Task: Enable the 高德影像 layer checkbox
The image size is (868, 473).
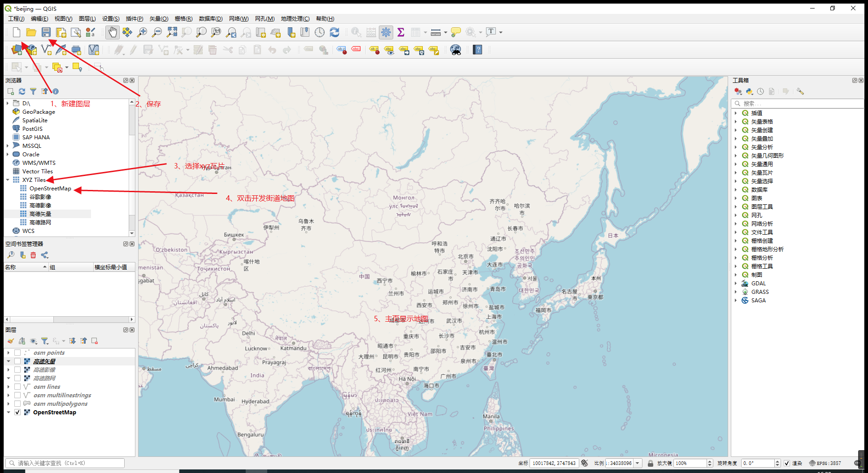Action: click(x=17, y=370)
